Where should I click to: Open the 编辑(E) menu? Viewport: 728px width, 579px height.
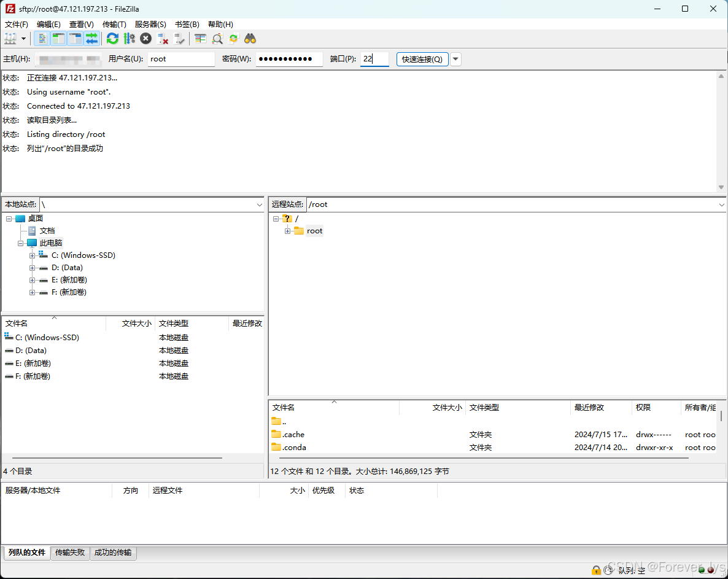(x=48, y=24)
